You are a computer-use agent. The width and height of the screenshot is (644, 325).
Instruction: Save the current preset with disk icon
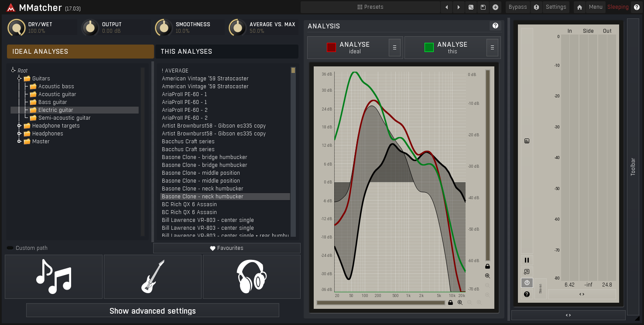483,7
